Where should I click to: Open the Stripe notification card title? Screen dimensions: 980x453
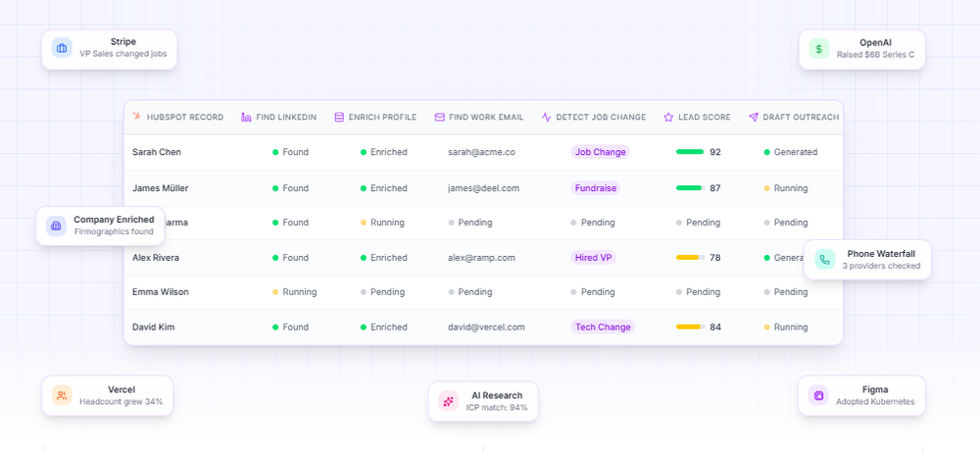coord(123,42)
